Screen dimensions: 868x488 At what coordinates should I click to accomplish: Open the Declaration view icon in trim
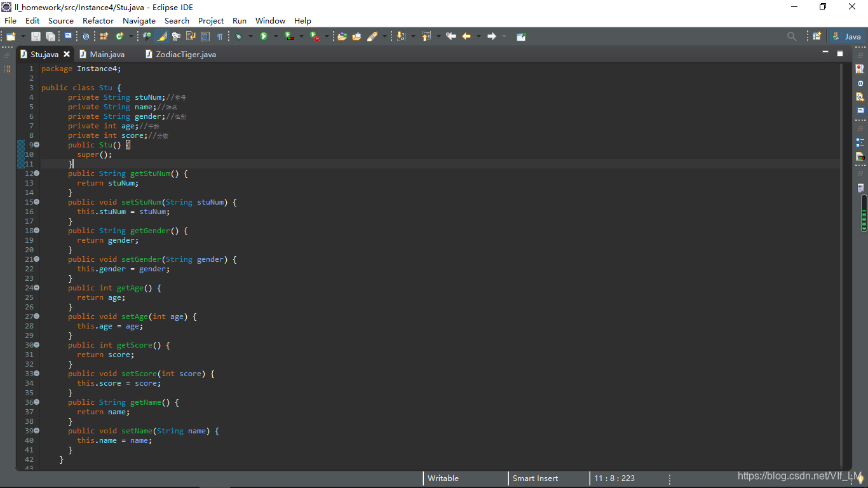(860, 97)
